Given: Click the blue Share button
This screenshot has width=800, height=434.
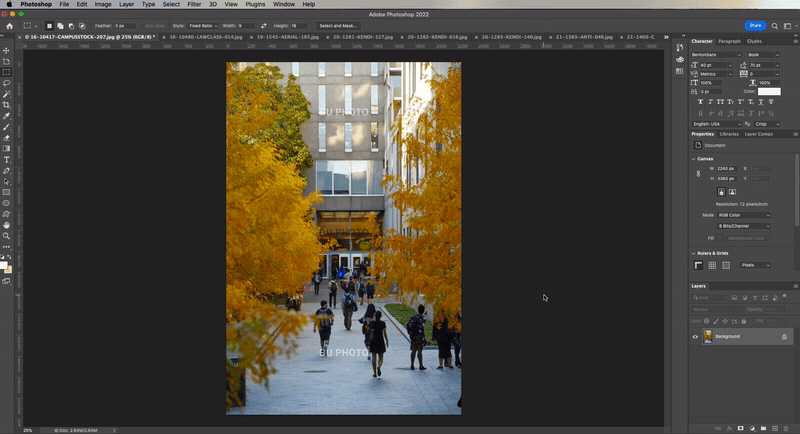Looking at the screenshot, I should [757, 25].
